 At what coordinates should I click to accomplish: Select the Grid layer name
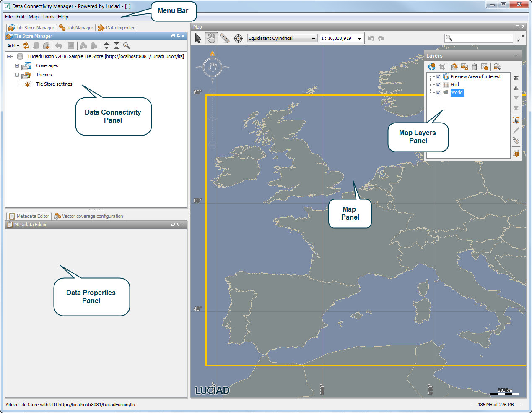(455, 85)
